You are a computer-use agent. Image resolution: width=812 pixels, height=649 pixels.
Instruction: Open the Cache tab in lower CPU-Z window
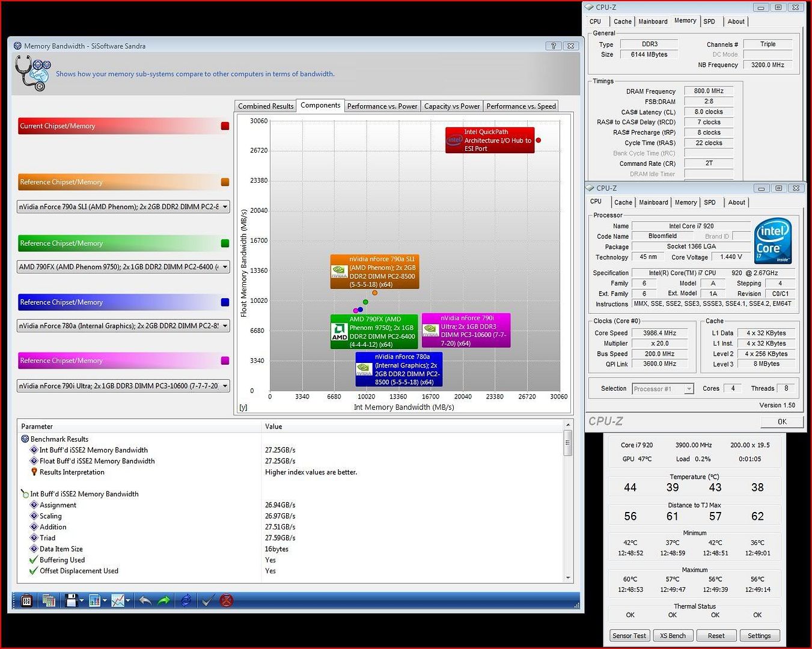[623, 203]
